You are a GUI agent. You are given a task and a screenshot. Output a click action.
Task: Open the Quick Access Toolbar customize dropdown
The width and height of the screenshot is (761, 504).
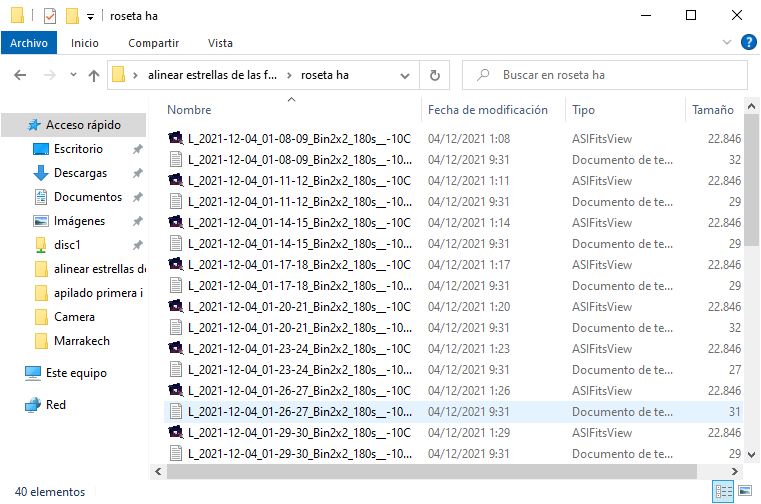(x=90, y=17)
